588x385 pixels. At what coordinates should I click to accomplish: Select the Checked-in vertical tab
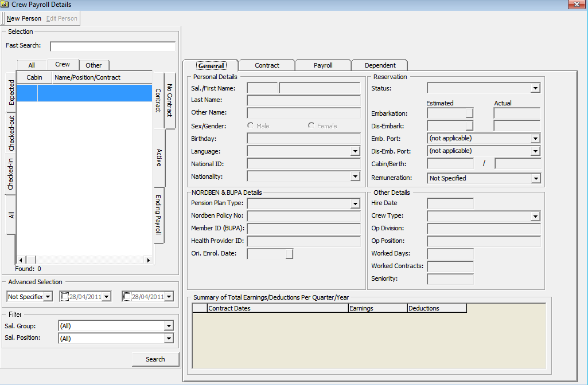(x=10, y=174)
